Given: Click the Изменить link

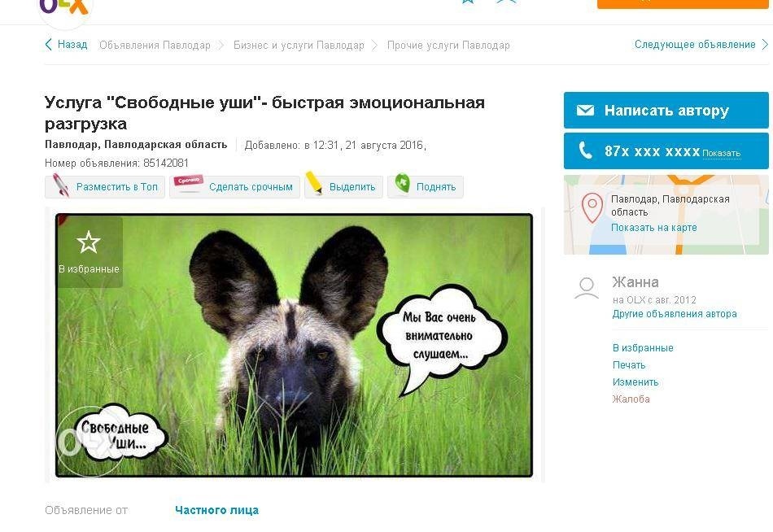Looking at the screenshot, I should (635, 382).
